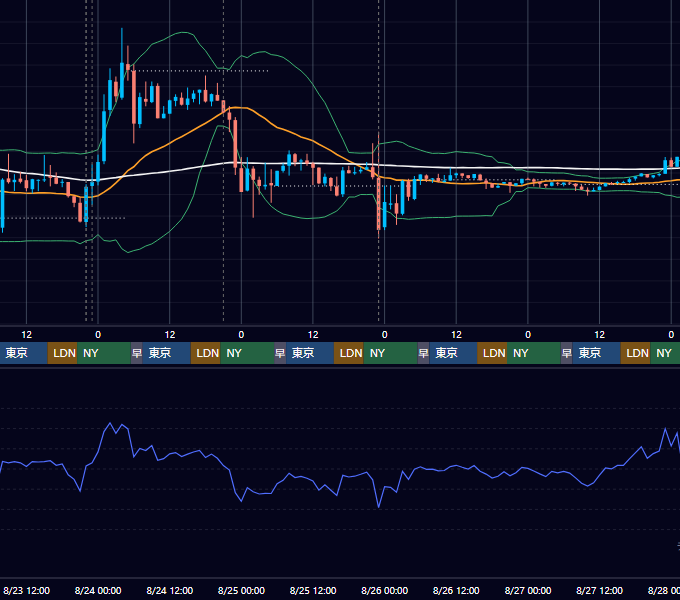Click the 8/25 00:00 date label
This screenshot has height=600, width=680.
241,590
